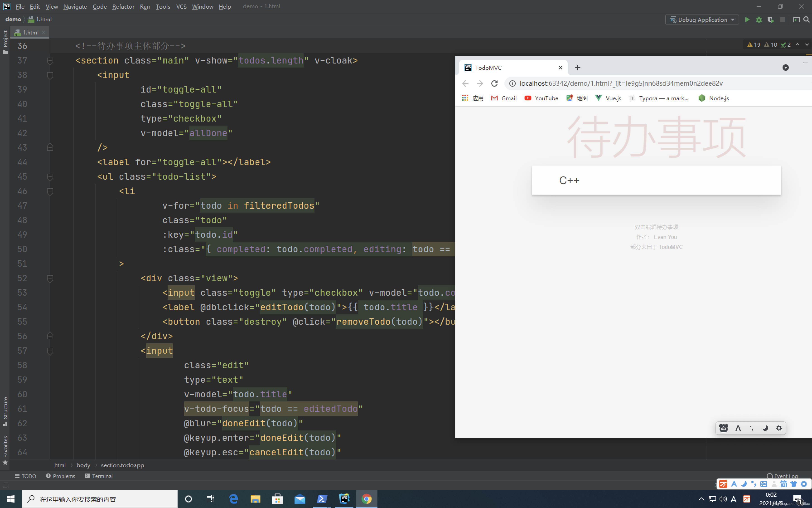Image resolution: width=812 pixels, height=508 pixels.
Task: Show the 19 warnings indicator
Action: coord(754,45)
